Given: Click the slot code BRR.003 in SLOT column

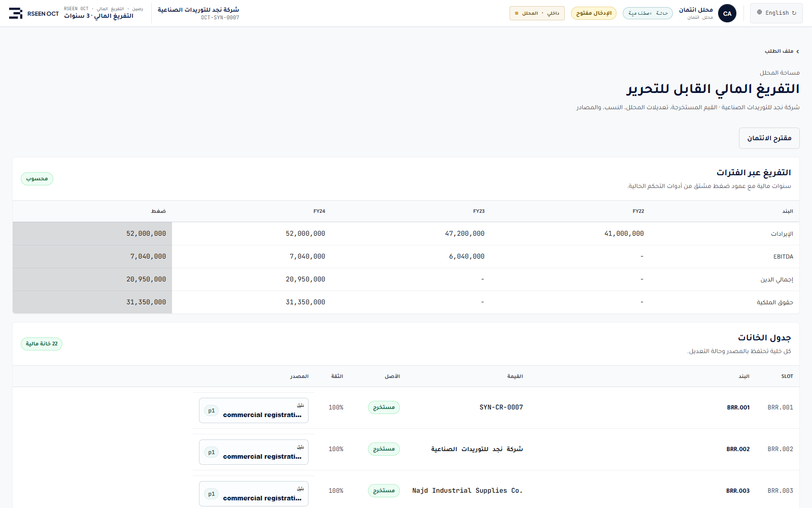Looking at the screenshot, I should pos(780,491).
